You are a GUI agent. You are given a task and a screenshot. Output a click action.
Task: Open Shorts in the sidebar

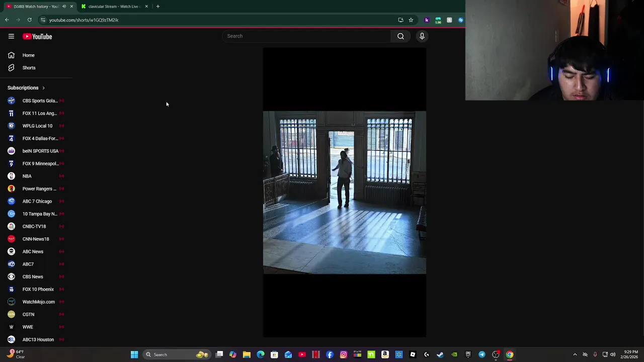tap(36, 68)
